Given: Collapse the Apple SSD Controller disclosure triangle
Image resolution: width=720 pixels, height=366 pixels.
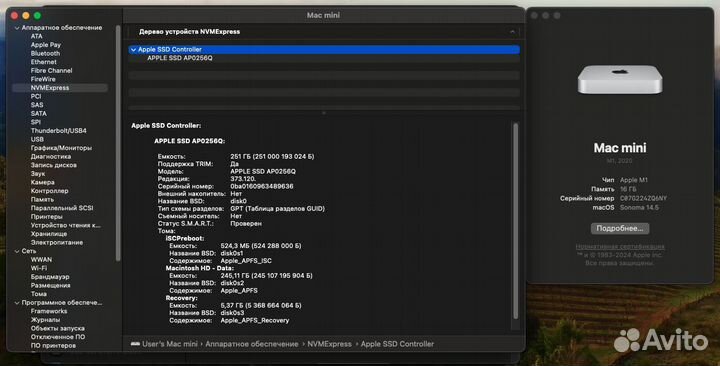Looking at the screenshot, I should (133, 50).
